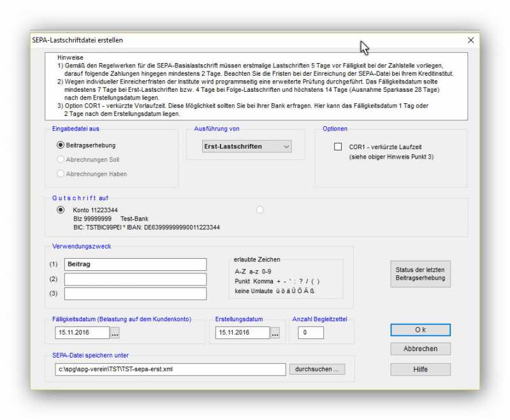The width and height of the screenshot is (510, 420).
Task: Click durchsuchen to browse for file
Action: (x=316, y=370)
